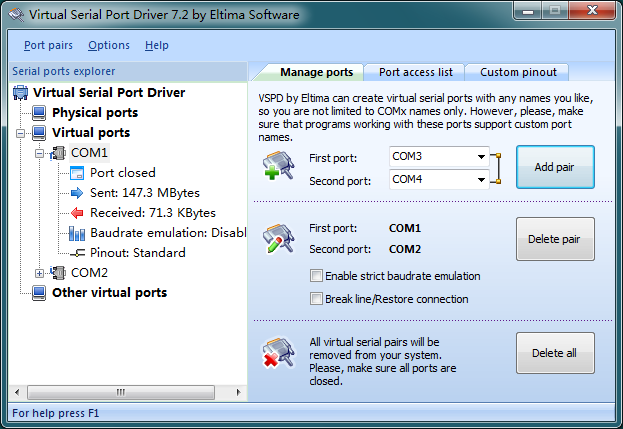Click the Delete pair button
The width and height of the screenshot is (623, 429).
pos(555,239)
